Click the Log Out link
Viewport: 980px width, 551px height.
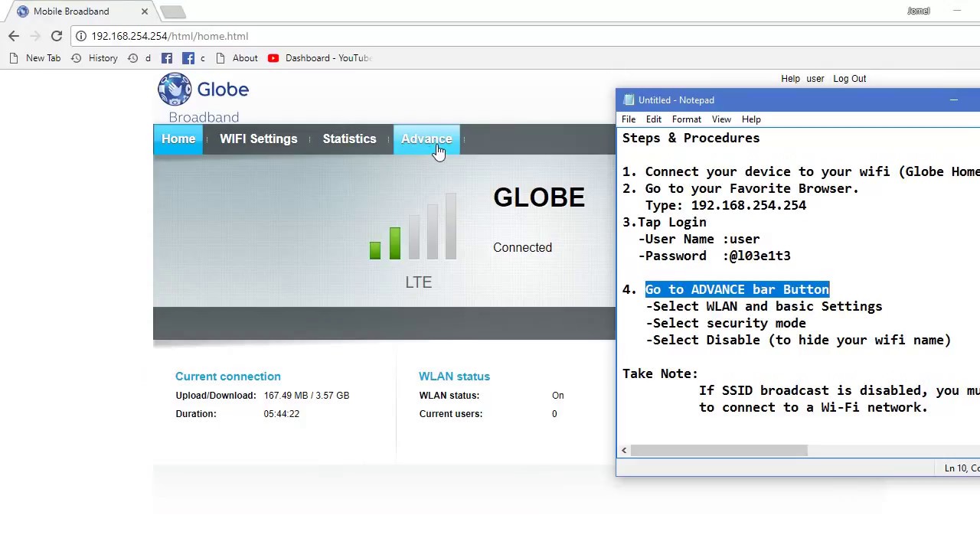[849, 79]
